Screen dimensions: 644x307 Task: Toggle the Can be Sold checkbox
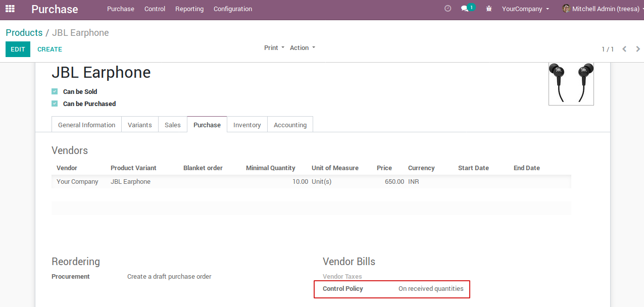pos(55,91)
